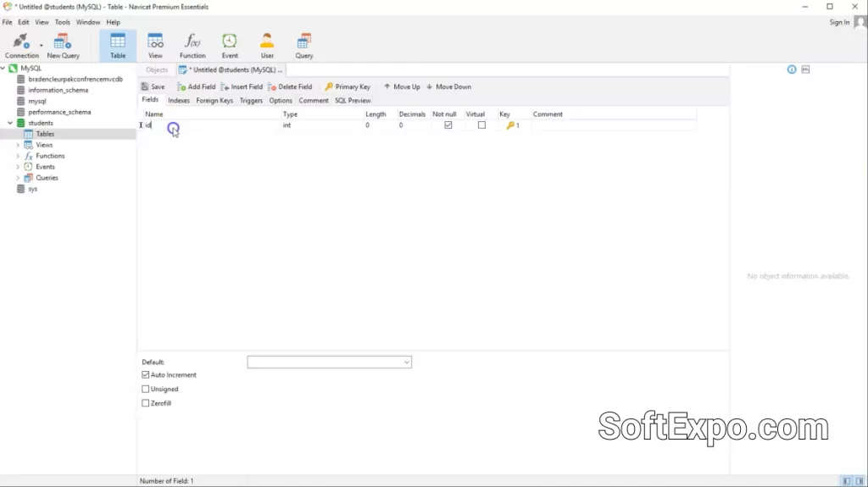Collapse the MySQL connection tree
The width and height of the screenshot is (868, 487).
pos(3,68)
